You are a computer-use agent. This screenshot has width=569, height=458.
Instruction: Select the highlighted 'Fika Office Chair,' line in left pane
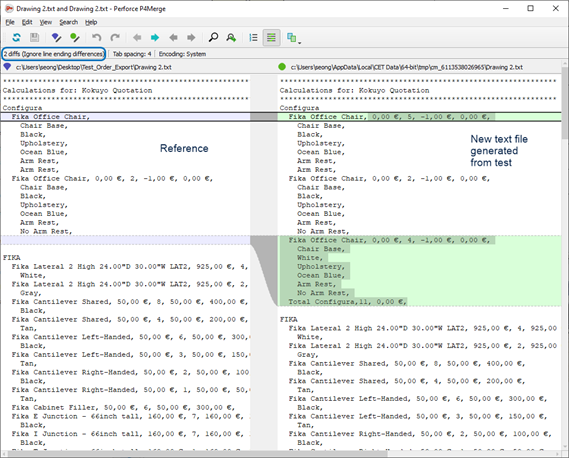126,117
